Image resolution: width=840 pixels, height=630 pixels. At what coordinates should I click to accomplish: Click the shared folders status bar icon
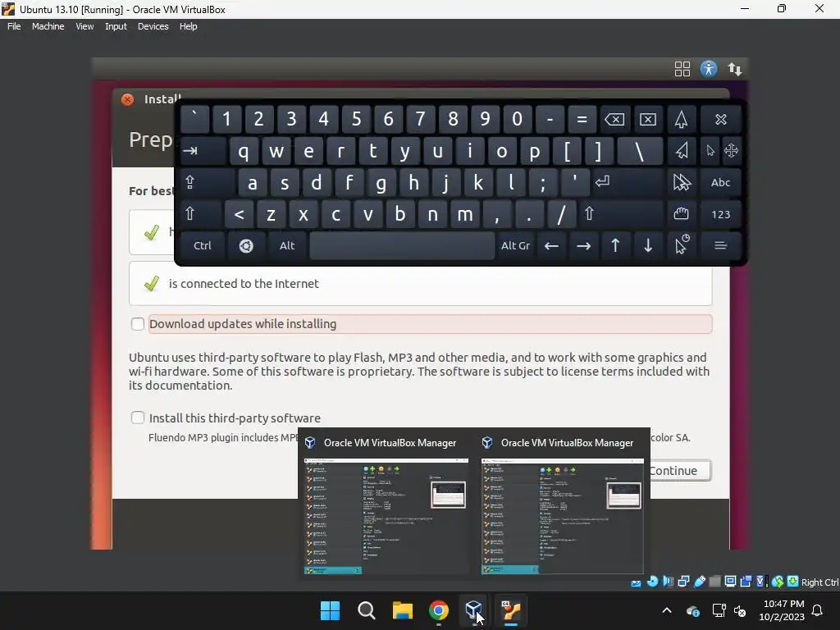(x=714, y=582)
